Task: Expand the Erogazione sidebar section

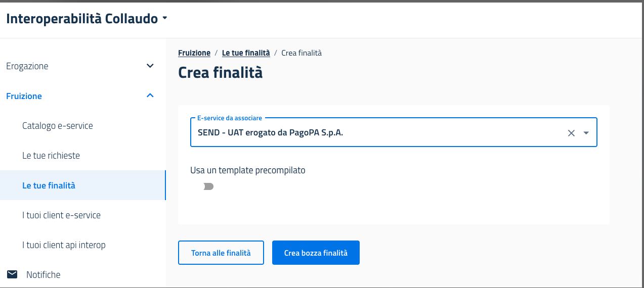Action: 150,66
